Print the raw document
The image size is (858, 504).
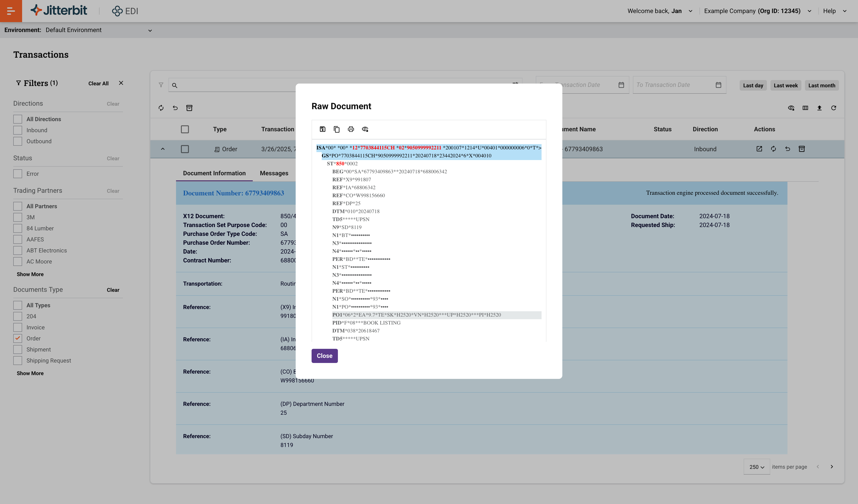(351, 129)
